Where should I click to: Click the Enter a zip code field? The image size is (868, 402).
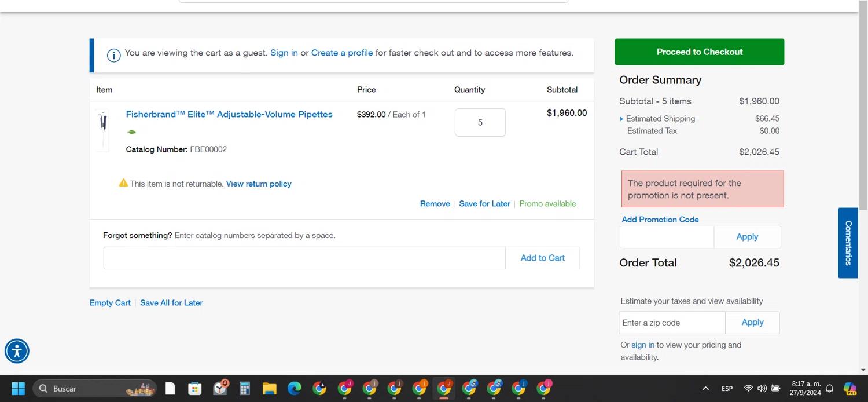(672, 323)
